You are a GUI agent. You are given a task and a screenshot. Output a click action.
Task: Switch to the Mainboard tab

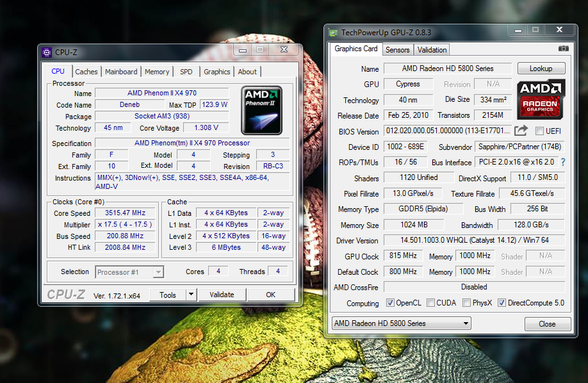pos(121,72)
